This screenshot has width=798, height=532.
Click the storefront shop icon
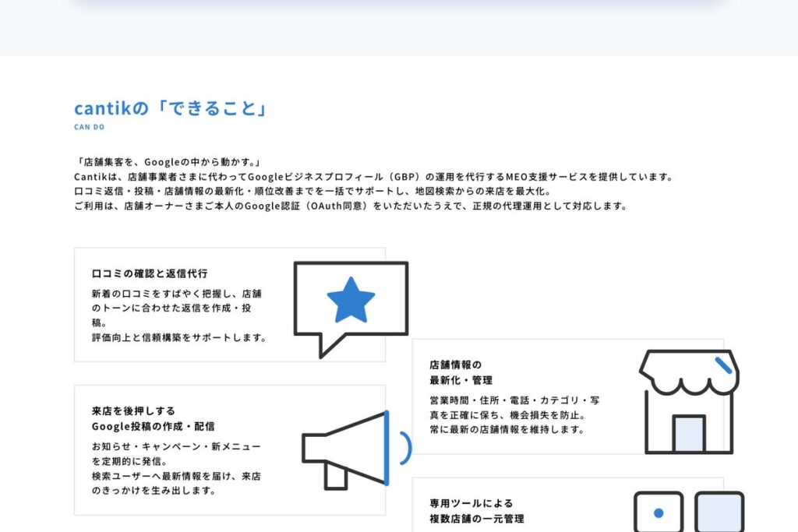coord(689,401)
